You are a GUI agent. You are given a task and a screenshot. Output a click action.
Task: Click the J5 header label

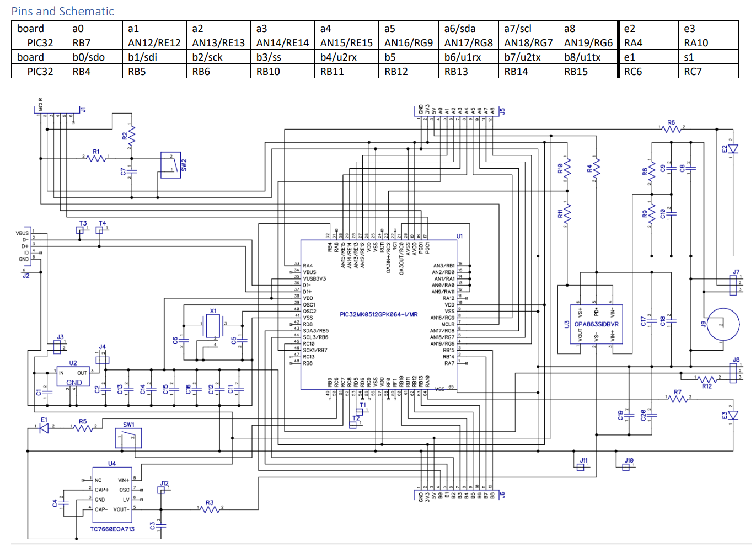point(502,111)
